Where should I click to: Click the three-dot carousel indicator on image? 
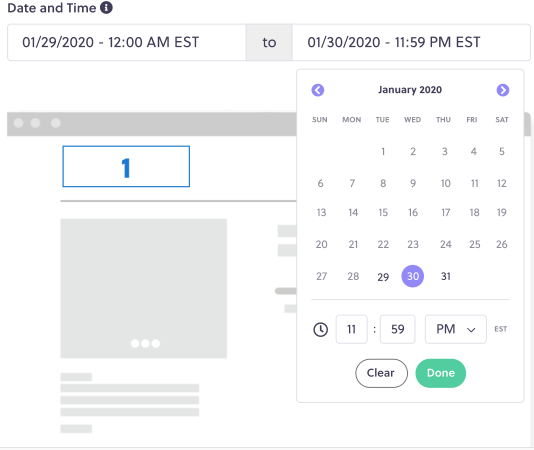point(145,343)
